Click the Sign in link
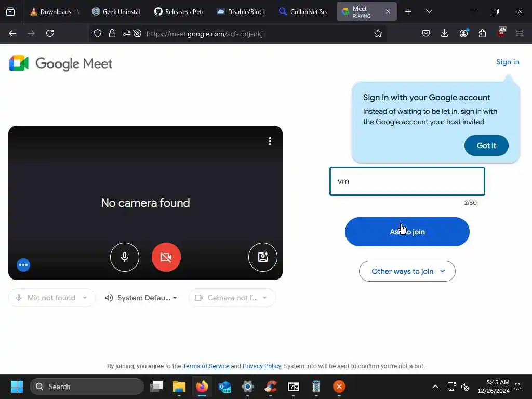Viewport: 532px width, 399px height. [508, 62]
